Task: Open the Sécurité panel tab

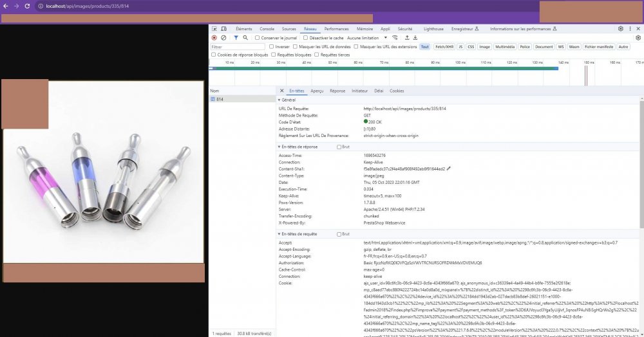Action: click(x=405, y=29)
